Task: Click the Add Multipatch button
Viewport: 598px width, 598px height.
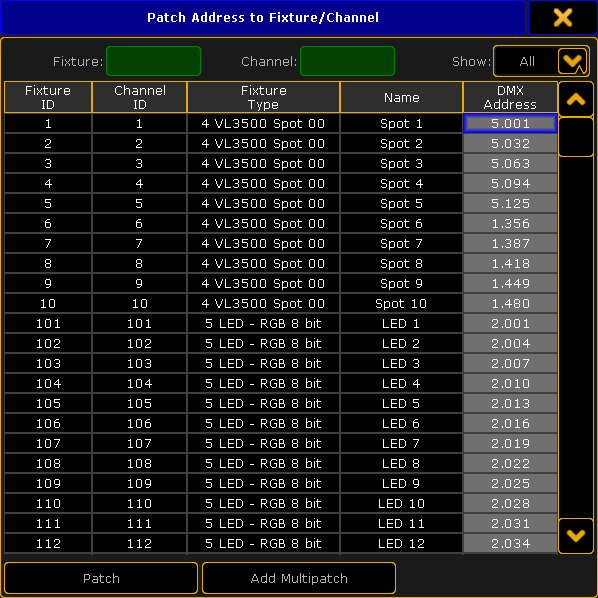Action: [299, 578]
